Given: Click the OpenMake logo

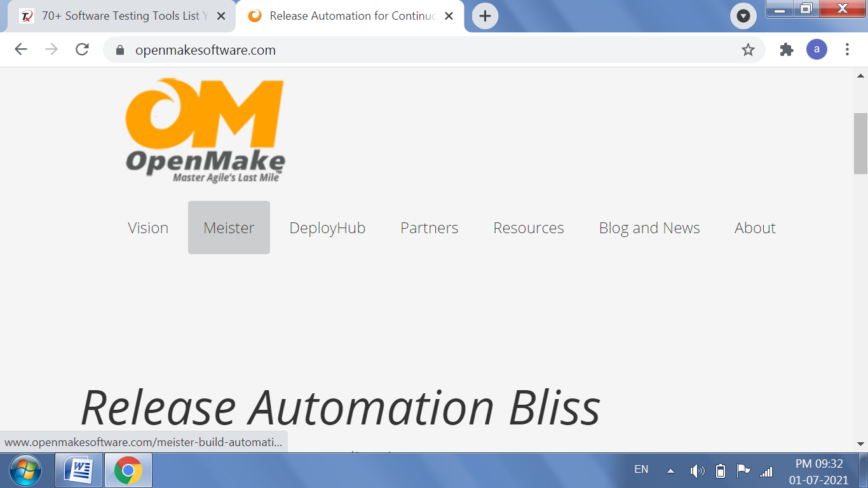Looking at the screenshot, I should coord(205,130).
